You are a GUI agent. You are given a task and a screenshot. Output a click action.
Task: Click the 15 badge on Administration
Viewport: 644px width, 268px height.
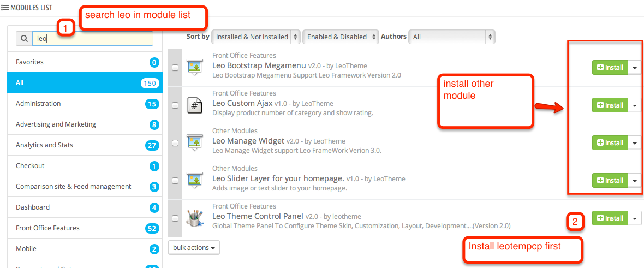pyautogui.click(x=152, y=104)
